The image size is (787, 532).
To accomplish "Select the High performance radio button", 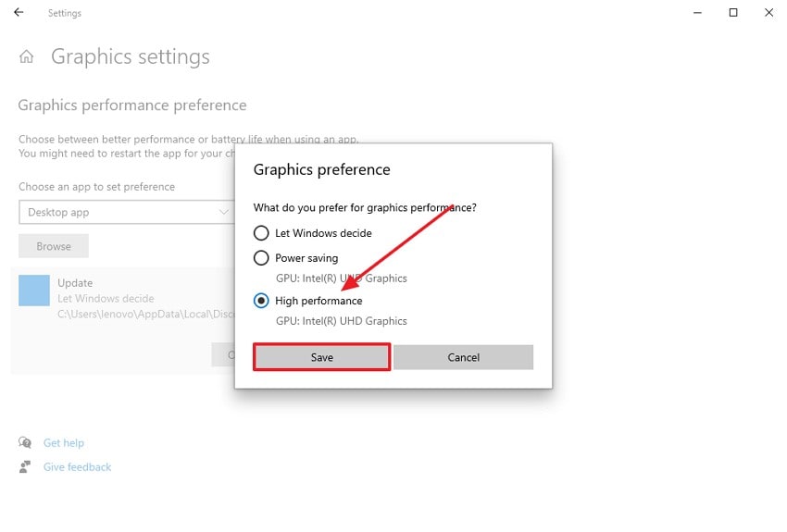I will (x=261, y=301).
